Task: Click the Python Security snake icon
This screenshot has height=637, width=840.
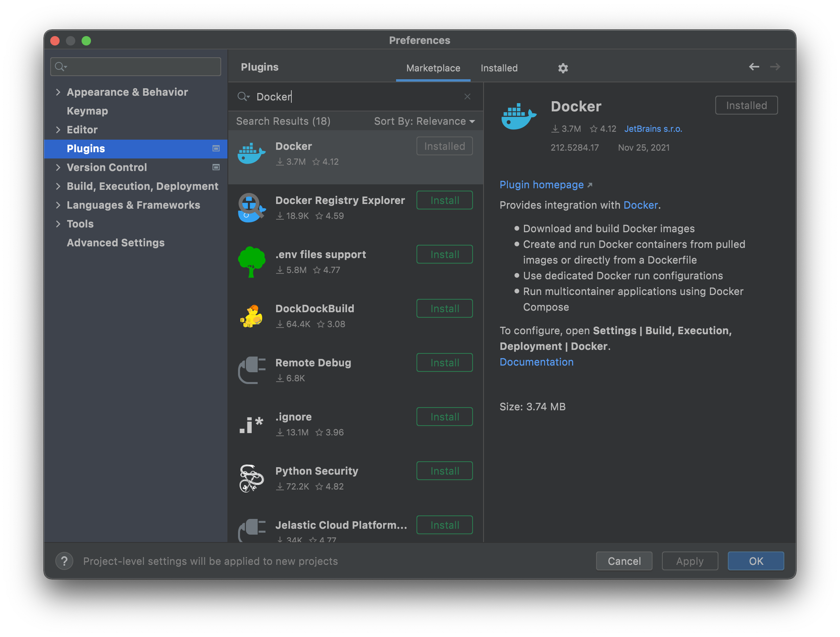Action: [x=251, y=478]
